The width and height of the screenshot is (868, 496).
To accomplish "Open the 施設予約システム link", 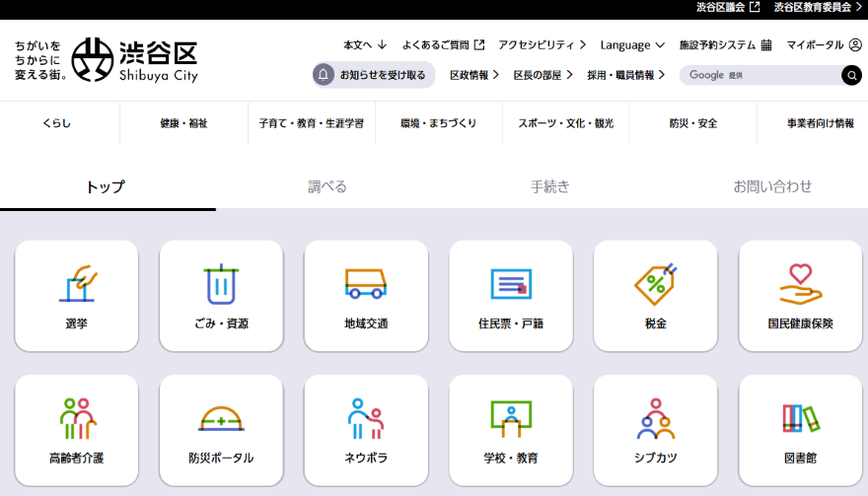I will pyautogui.click(x=717, y=44).
